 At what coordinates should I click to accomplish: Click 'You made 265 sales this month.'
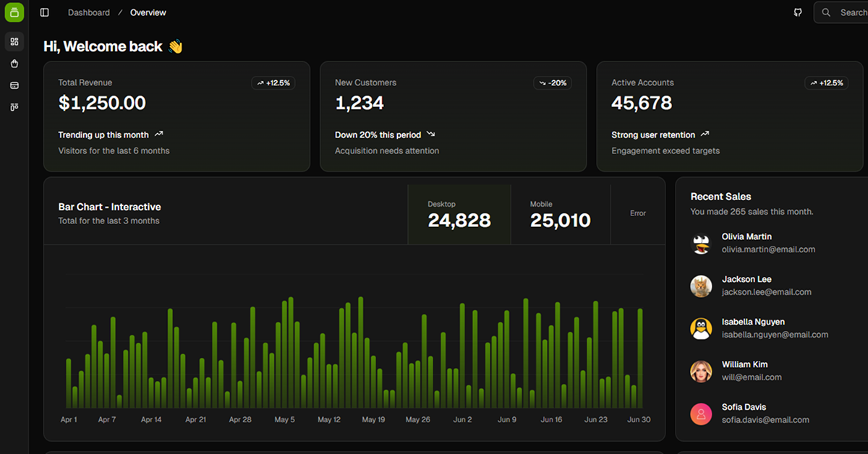(752, 212)
